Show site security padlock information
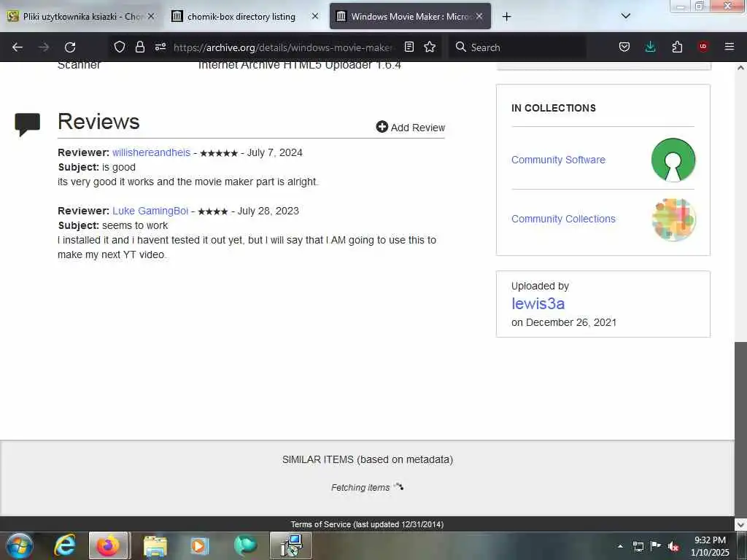Screen dimensions: 747x560 click(x=139, y=47)
